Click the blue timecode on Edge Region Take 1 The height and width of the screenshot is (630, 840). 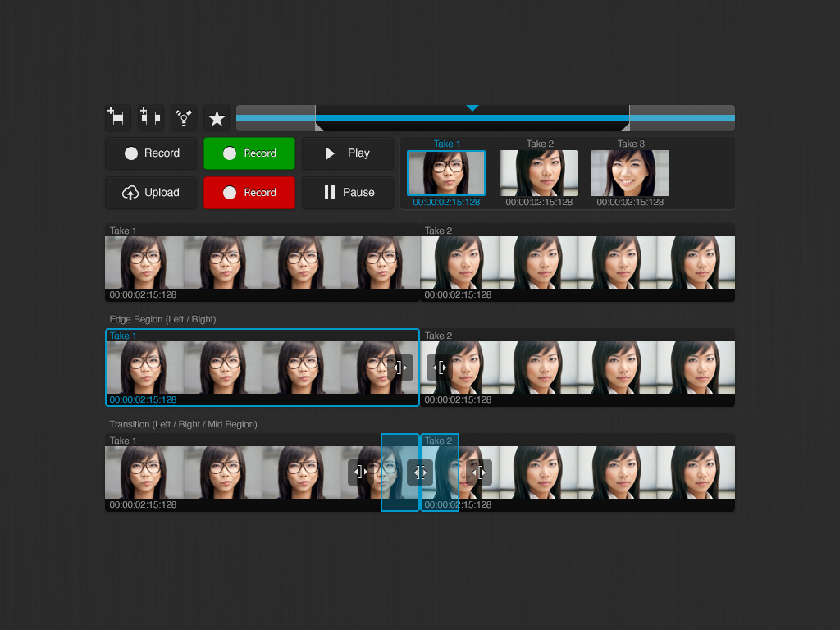pos(143,399)
